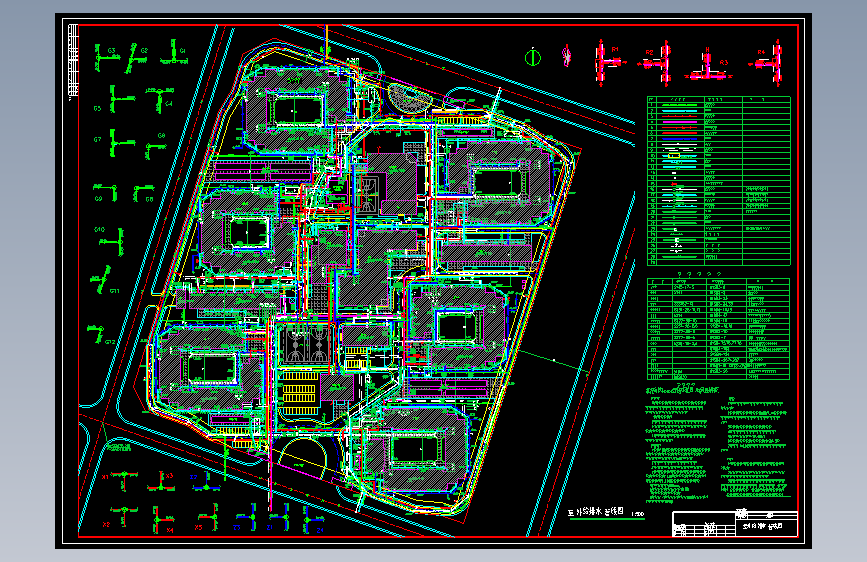Select the yellow-striped parking lot below the courts
The width and height of the screenshot is (867, 562).
click(299, 392)
